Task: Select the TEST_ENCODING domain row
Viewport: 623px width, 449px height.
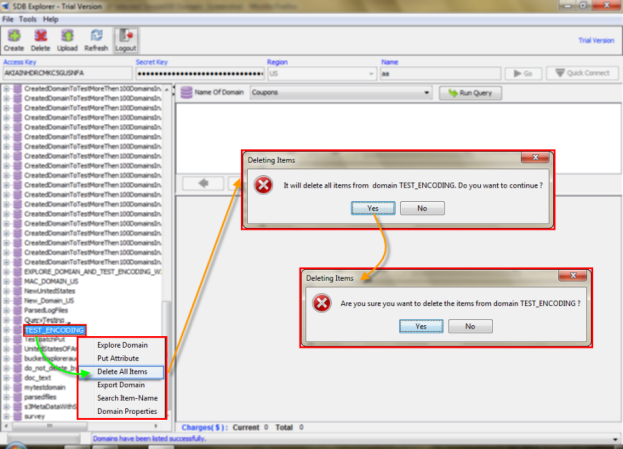Action: click(54, 330)
